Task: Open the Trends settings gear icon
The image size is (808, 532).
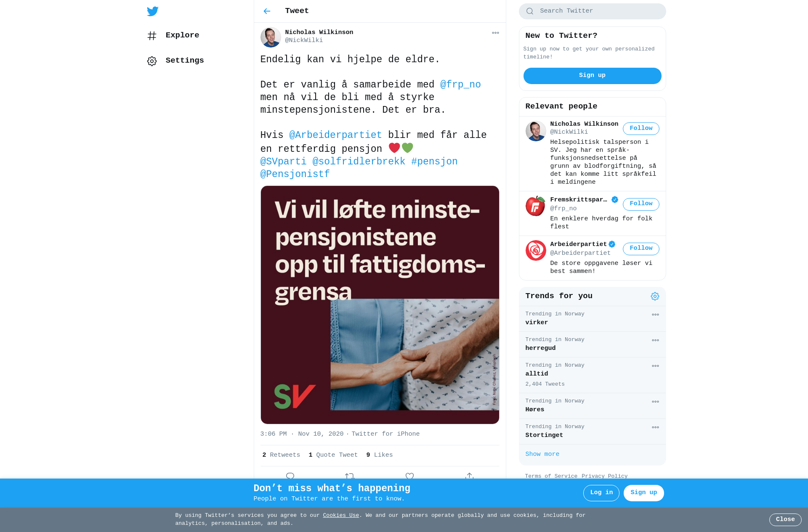Action: pos(655,296)
